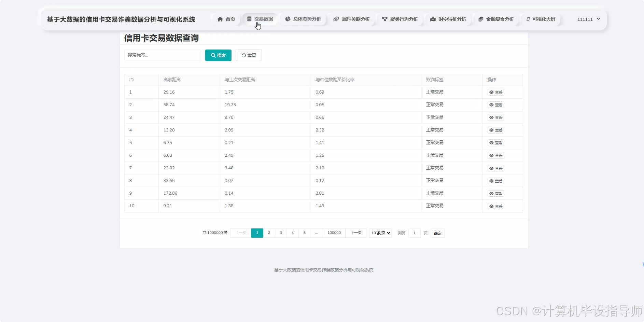View details of row ID 9
Viewport: 644px width, 322px height.
coord(496,194)
